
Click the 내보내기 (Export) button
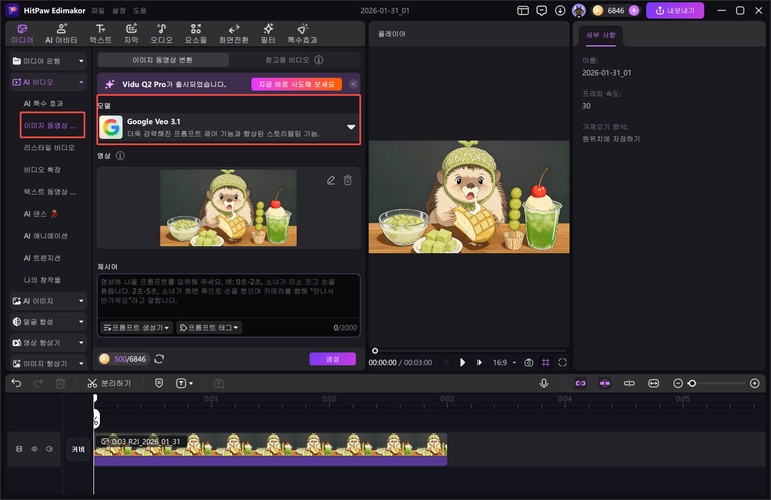click(675, 10)
